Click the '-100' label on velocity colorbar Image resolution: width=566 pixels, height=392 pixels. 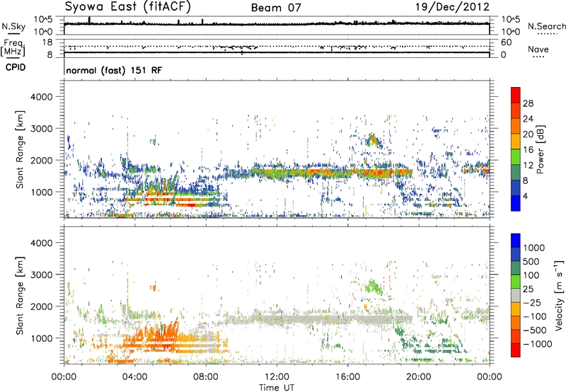click(535, 316)
